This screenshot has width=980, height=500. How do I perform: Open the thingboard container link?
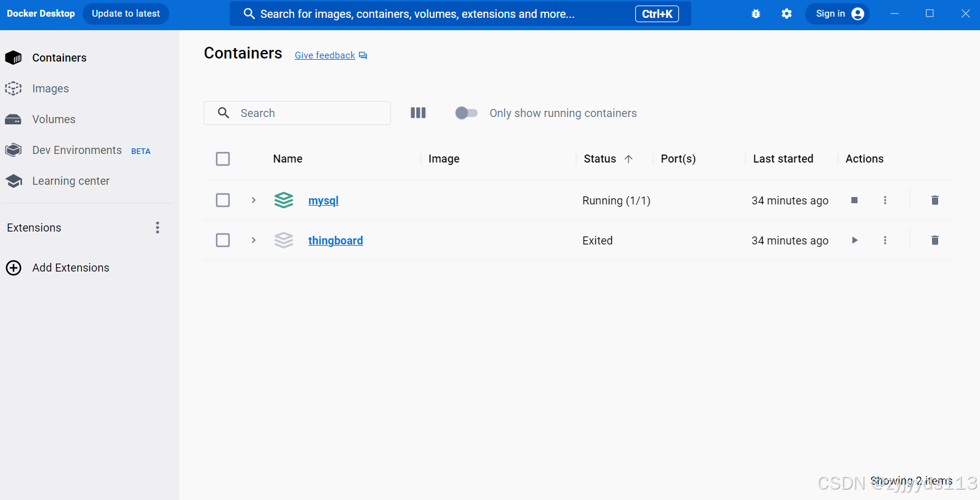tap(335, 241)
